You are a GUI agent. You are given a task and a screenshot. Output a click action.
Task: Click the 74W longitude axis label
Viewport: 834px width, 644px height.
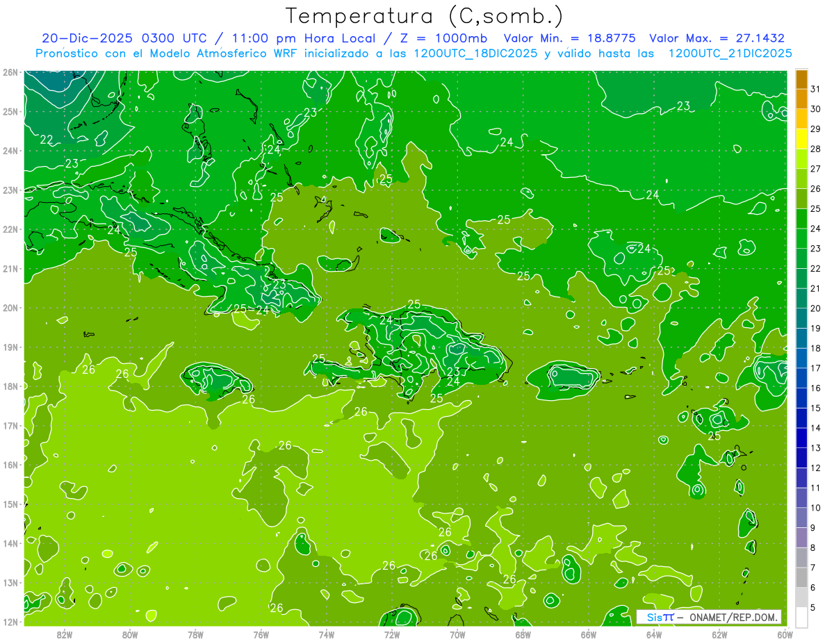[327, 634]
